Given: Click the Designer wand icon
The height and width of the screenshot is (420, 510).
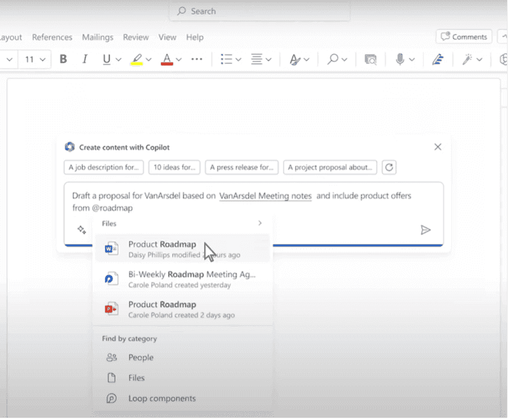Looking at the screenshot, I should point(467,59).
